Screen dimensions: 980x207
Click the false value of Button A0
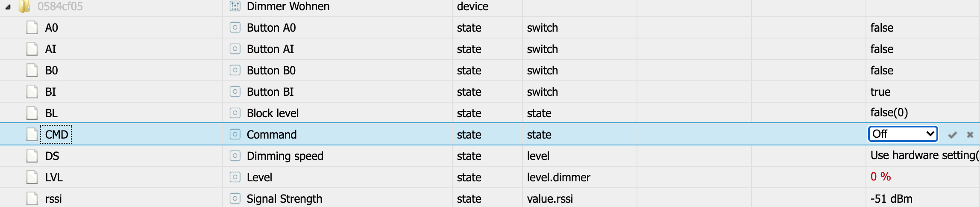pyautogui.click(x=882, y=28)
